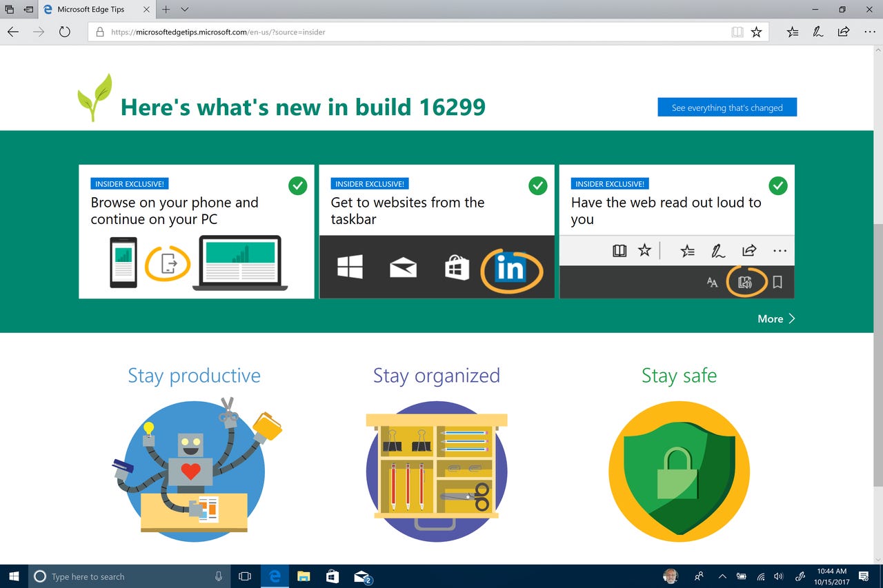Toggle the checkmark on the read-aloud card
Image resolution: width=883 pixels, height=588 pixels.
777,185
